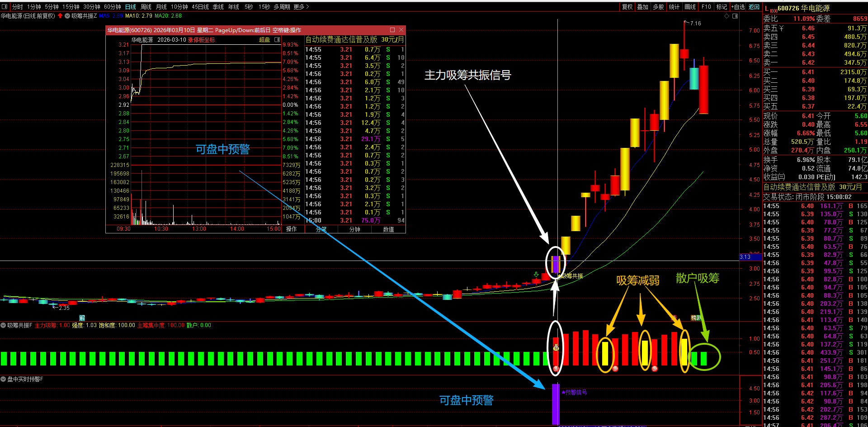This screenshot has width=868, height=427.
Task: Click the 解 marker icon below the K-line
Action: click(x=82, y=318)
